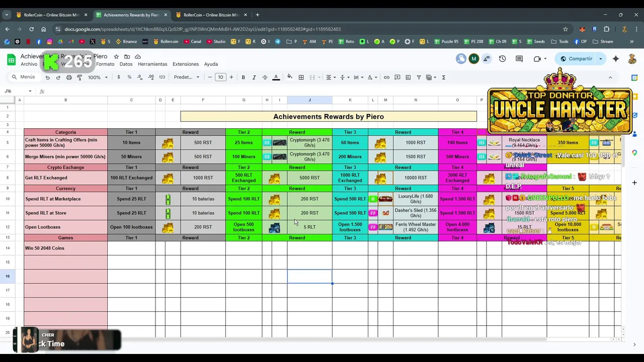Switch to first RollerCoin browser tab
This screenshot has height=362, width=644.
coord(52,15)
